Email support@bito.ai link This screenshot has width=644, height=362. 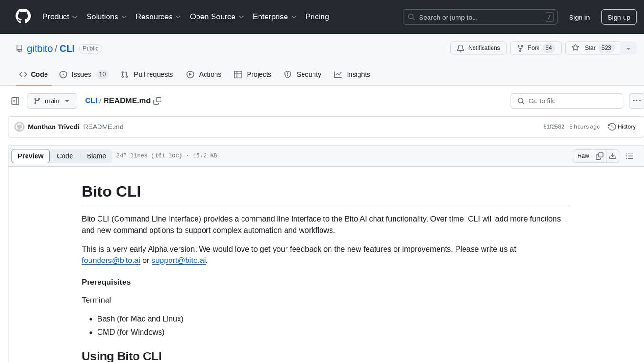(x=179, y=260)
